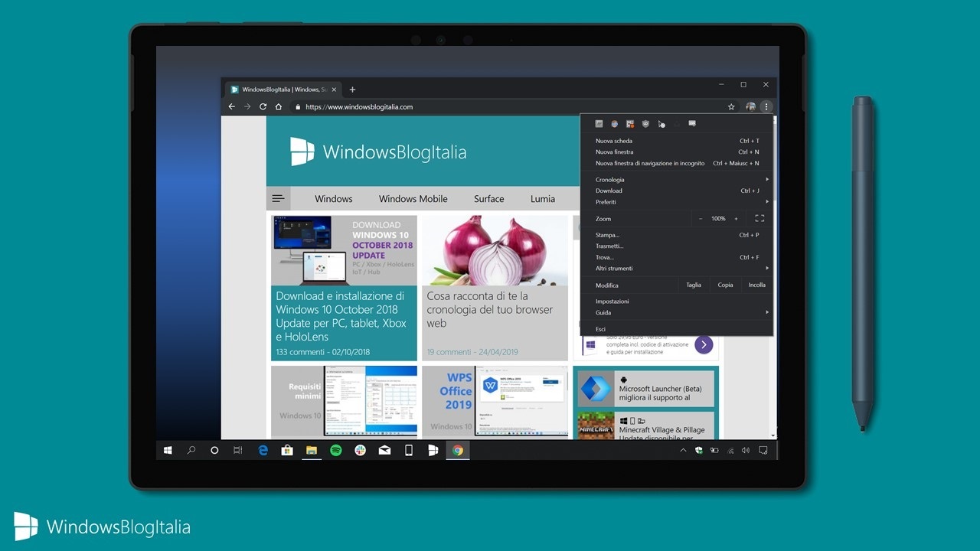
Task: Open Mail app from taskbar
Action: pyautogui.click(x=384, y=451)
